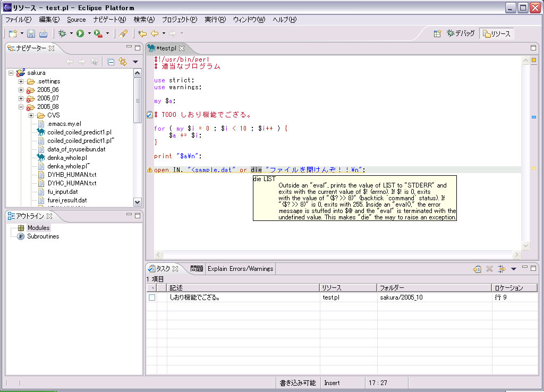Click the green Run button icon
The image size is (544, 392).
(80, 33)
